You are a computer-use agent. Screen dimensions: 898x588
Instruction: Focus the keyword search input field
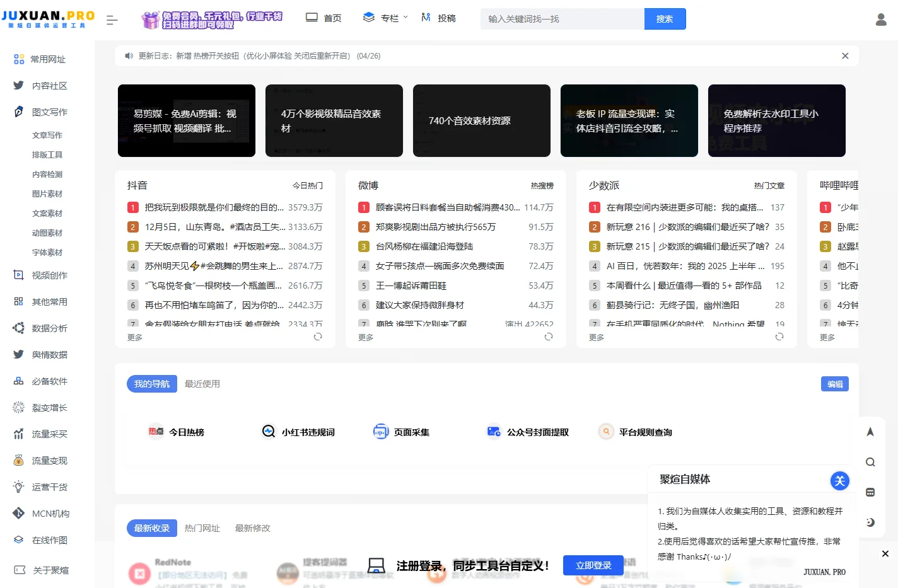tap(563, 19)
